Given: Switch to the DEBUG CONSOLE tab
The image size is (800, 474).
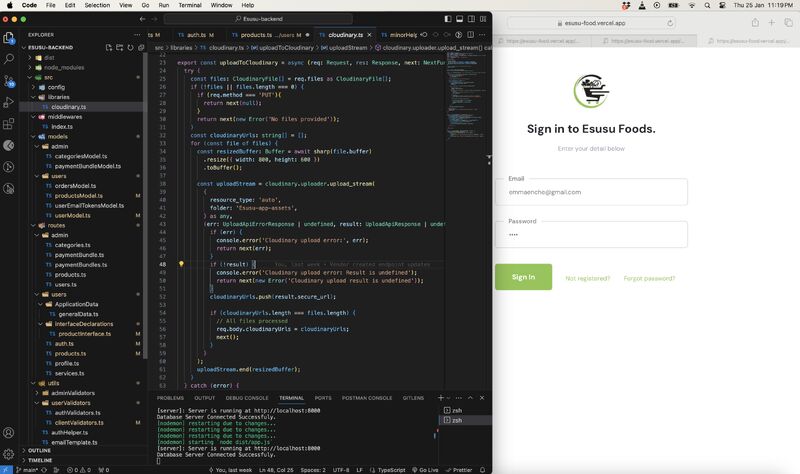Looking at the screenshot, I should (246, 397).
